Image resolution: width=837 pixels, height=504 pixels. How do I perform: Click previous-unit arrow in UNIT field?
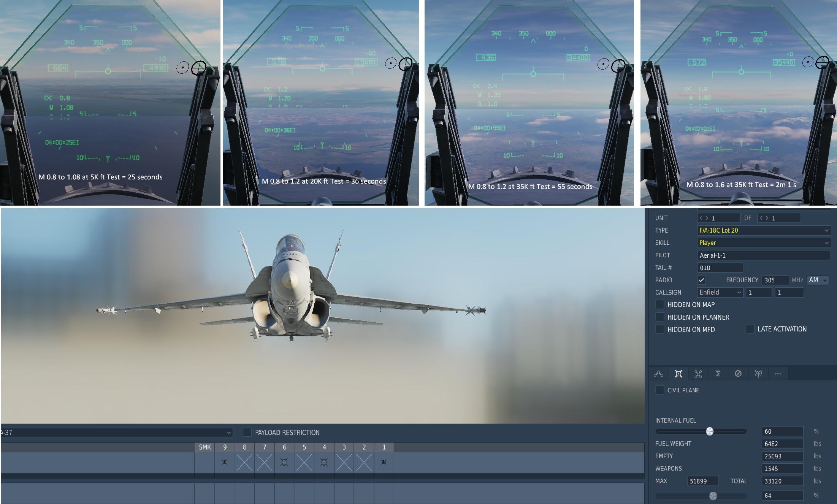pyautogui.click(x=701, y=218)
